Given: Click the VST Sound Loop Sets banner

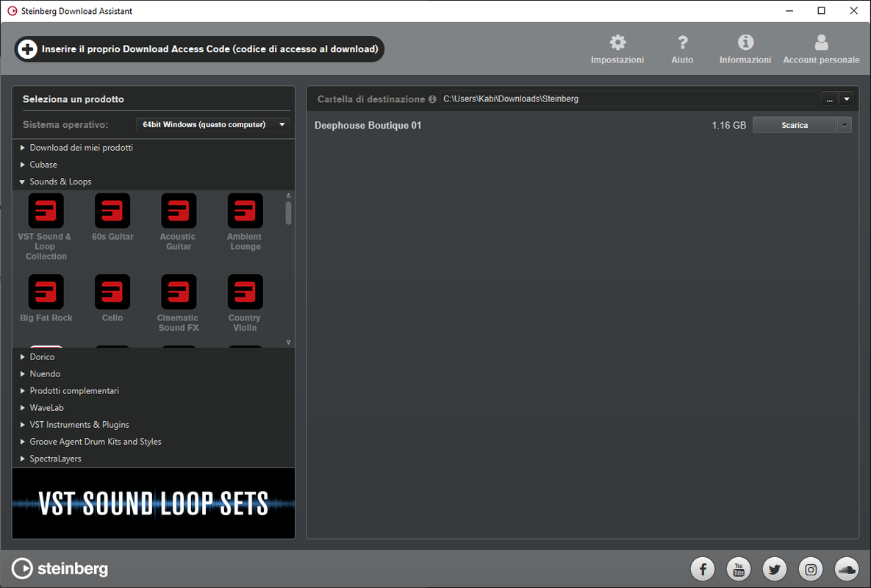Looking at the screenshot, I should 154,503.
